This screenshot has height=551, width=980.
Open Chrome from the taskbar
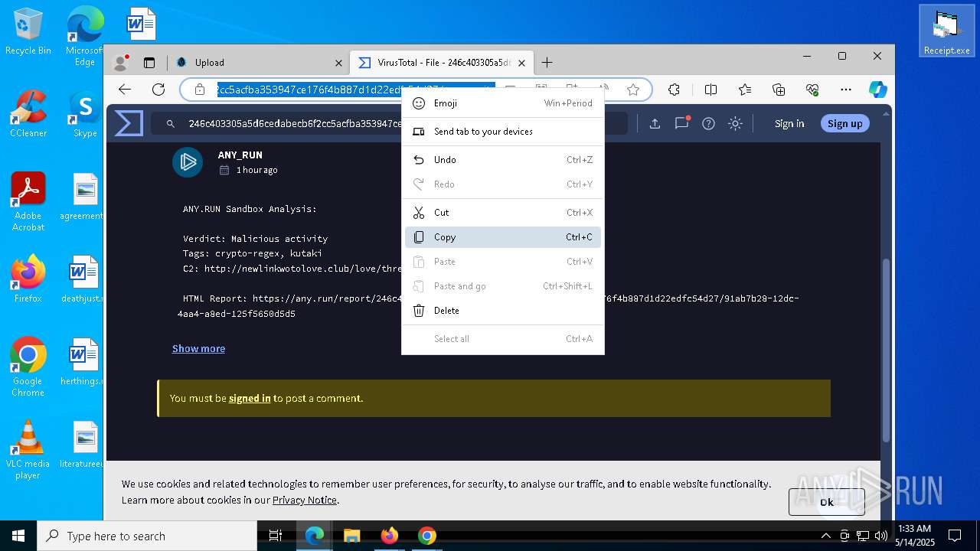pos(426,536)
